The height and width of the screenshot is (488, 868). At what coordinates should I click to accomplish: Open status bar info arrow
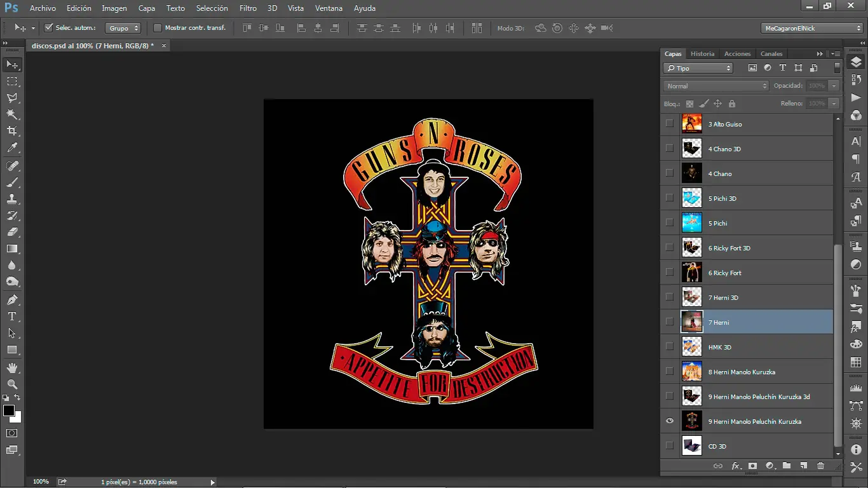[213, 482]
